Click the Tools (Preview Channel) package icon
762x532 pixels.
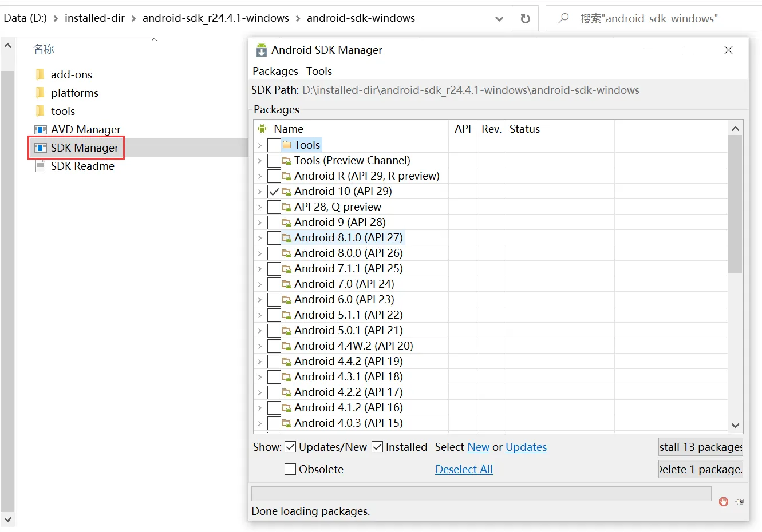coord(287,161)
